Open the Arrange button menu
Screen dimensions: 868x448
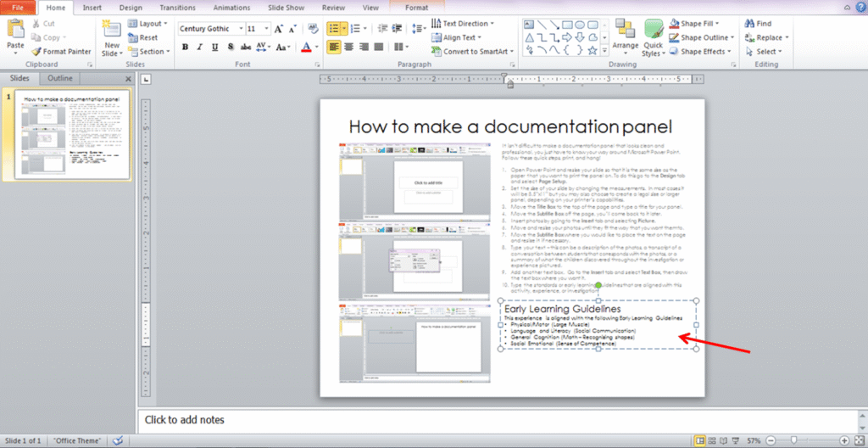626,37
